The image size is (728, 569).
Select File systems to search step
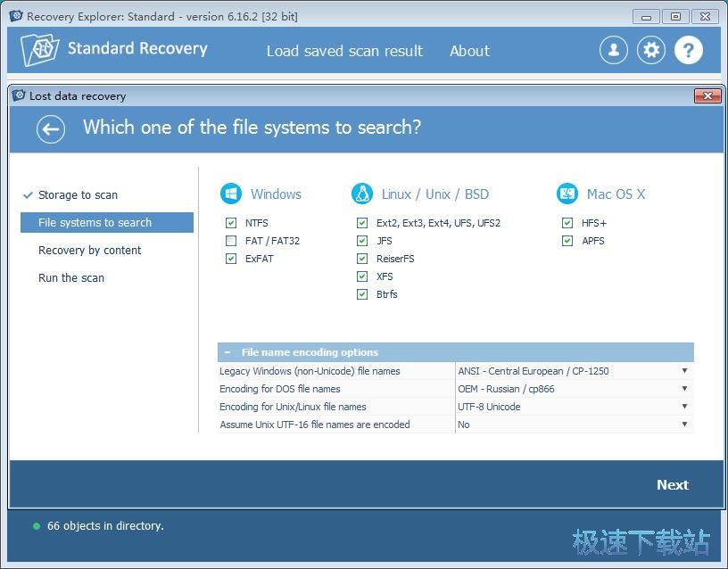pyautogui.click(x=107, y=222)
